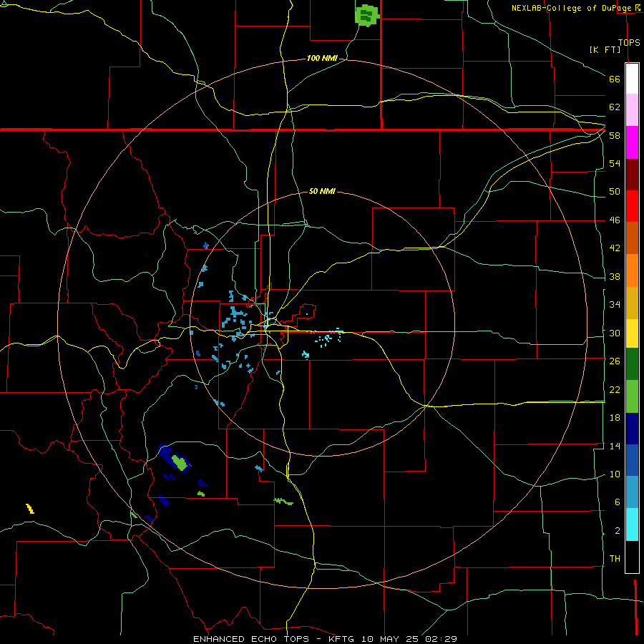644x644 pixels.
Task: Click the '62' legend value
Action: click(x=615, y=107)
